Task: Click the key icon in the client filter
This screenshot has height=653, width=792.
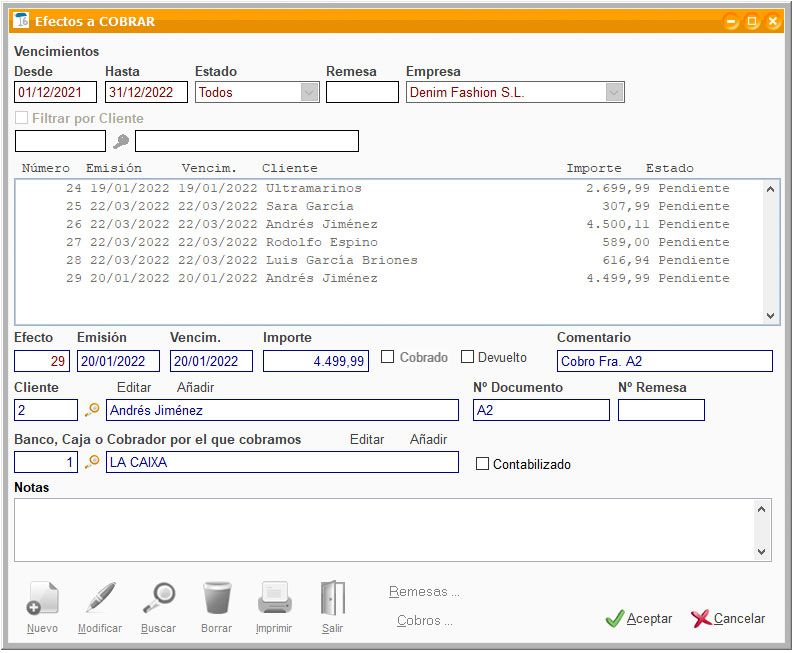Action: [121, 141]
